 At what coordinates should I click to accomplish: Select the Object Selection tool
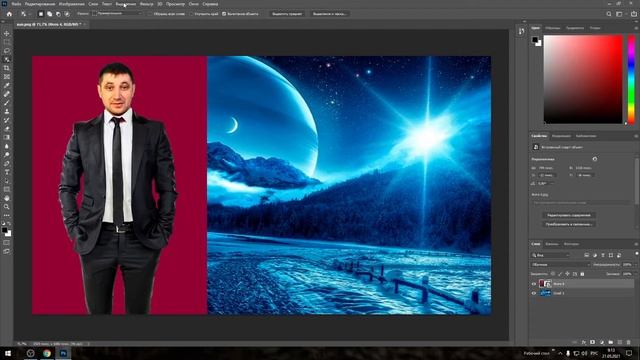click(7, 59)
